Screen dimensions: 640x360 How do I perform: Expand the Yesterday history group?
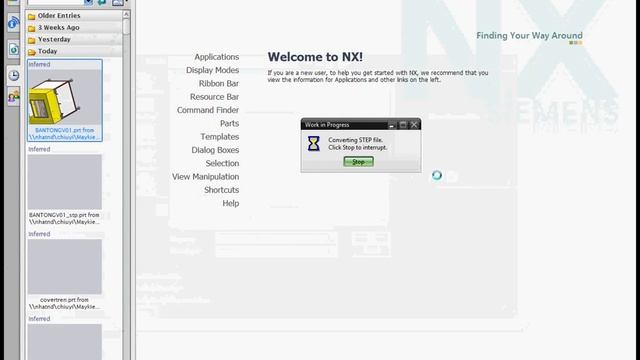click(x=73, y=39)
